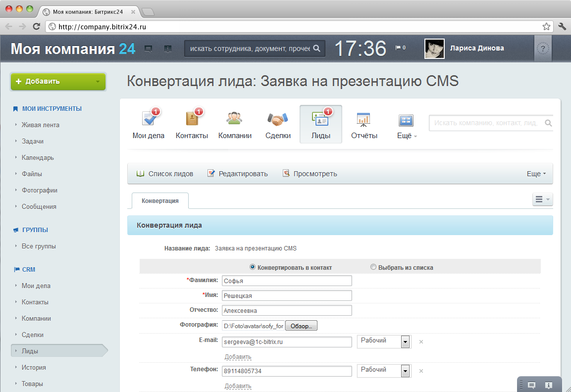This screenshot has width=571, height=392.
Task: Open История in the CRM sidebar
Action: point(34,368)
